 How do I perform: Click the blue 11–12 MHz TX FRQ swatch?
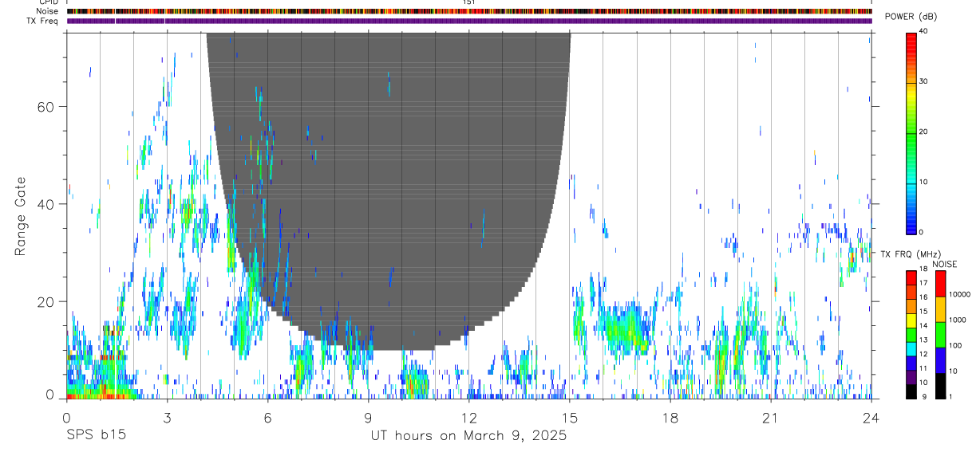point(911,363)
